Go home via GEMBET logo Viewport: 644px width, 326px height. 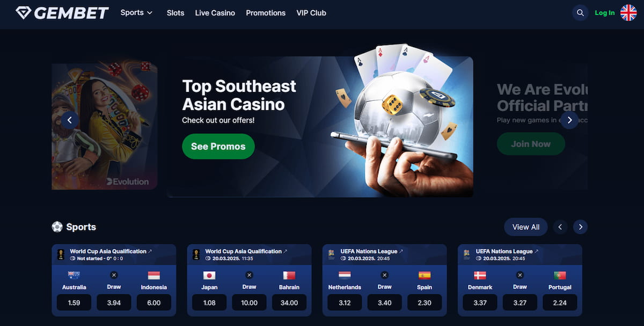point(62,13)
